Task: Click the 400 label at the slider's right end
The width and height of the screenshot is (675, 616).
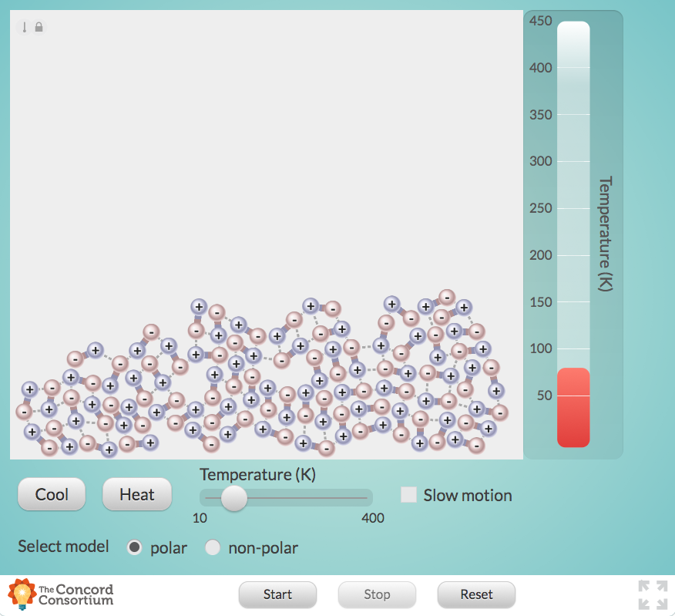Action: (x=373, y=518)
